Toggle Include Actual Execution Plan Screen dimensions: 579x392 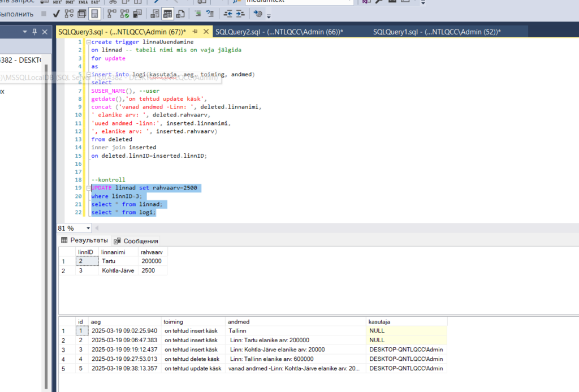(111, 14)
